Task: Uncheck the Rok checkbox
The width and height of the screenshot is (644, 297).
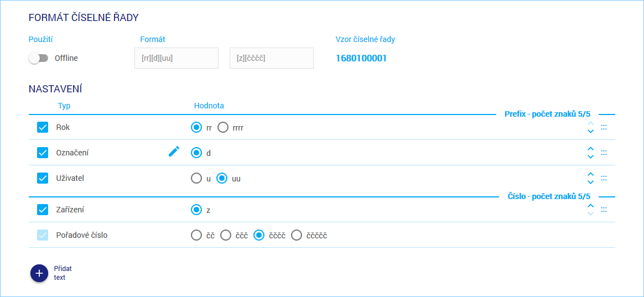Action: tap(43, 127)
